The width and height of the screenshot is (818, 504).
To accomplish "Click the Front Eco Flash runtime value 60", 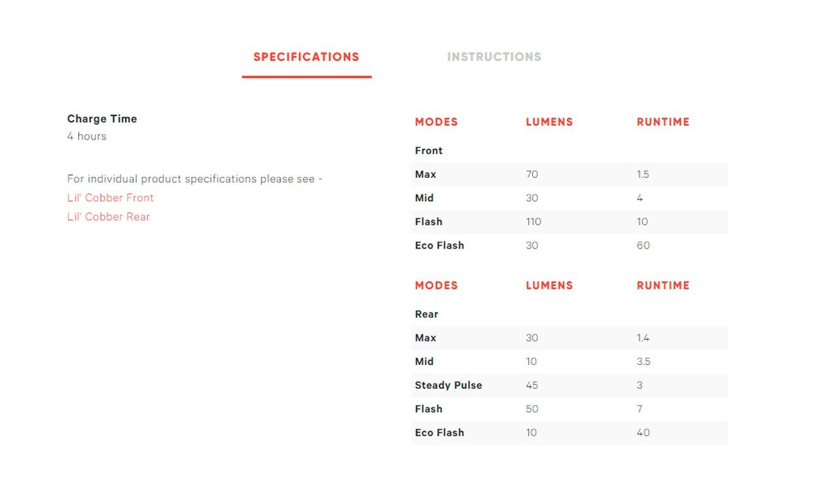I will pos(643,245).
